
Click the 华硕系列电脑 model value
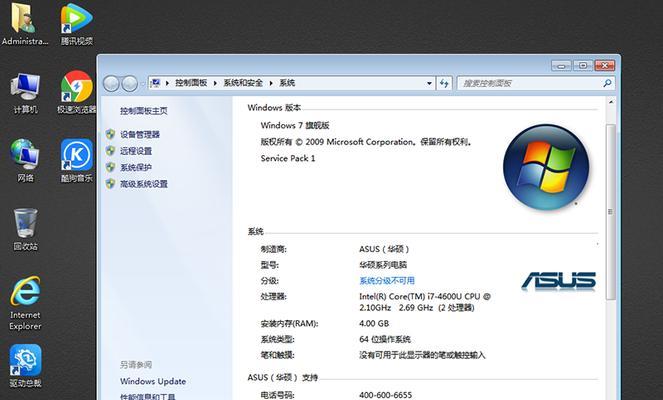point(383,265)
